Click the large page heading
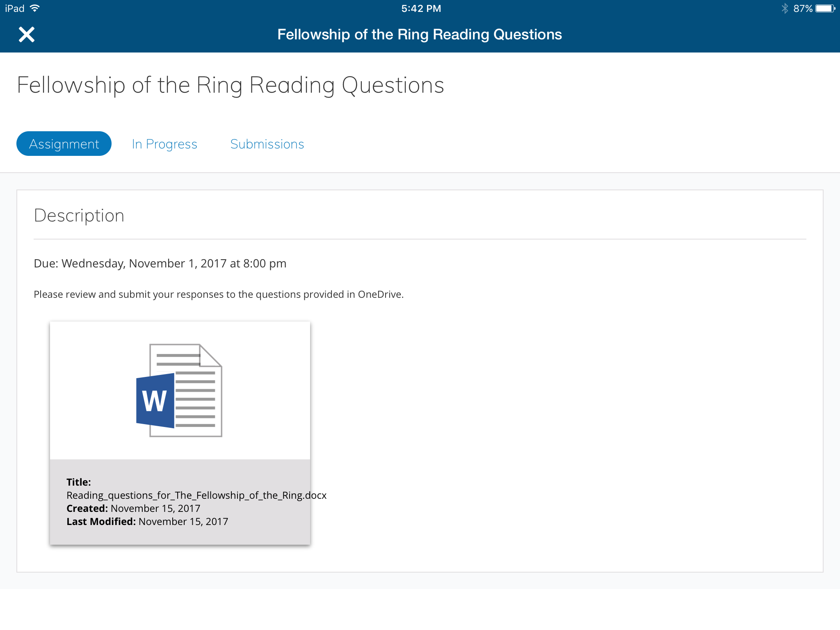840x630 pixels. click(x=231, y=85)
